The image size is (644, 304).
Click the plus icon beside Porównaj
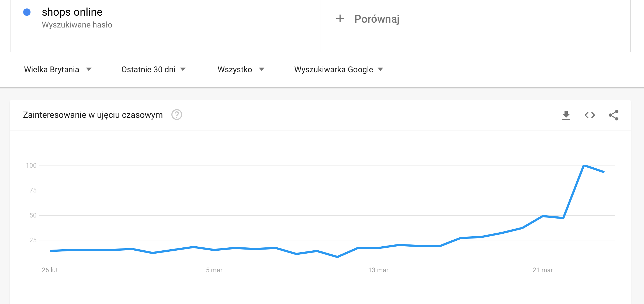click(x=340, y=19)
